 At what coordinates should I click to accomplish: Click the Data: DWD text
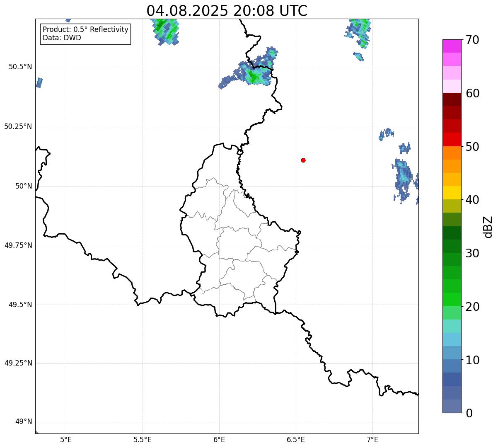[x=62, y=38]
